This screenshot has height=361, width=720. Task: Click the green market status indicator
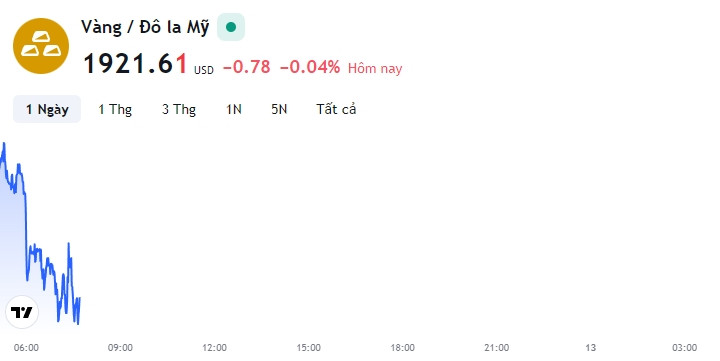point(231,27)
